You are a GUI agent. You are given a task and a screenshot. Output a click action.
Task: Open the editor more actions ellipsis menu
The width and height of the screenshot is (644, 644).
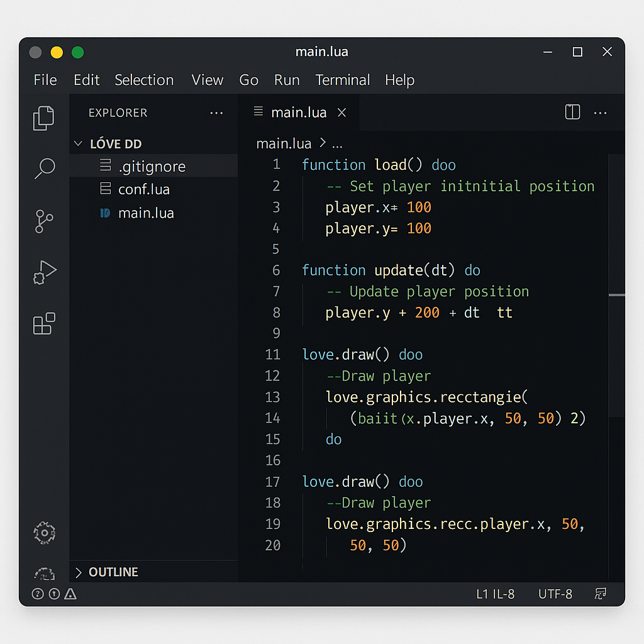click(x=600, y=112)
